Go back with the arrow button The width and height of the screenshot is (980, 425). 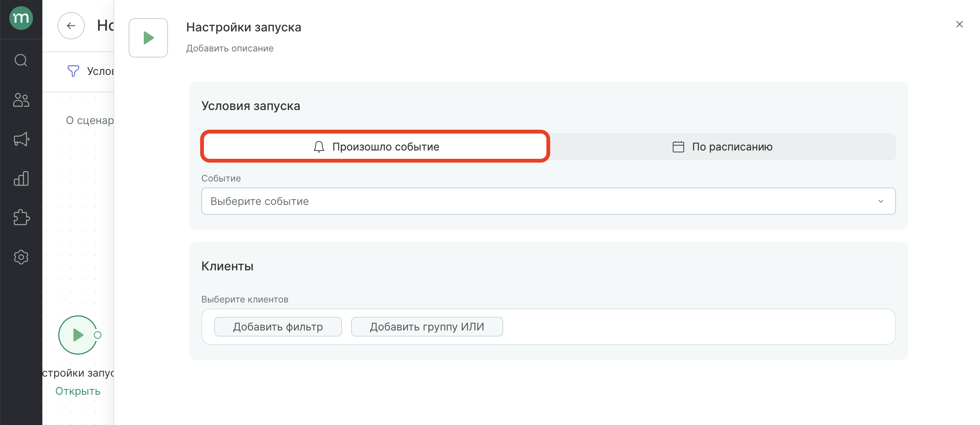tap(71, 25)
